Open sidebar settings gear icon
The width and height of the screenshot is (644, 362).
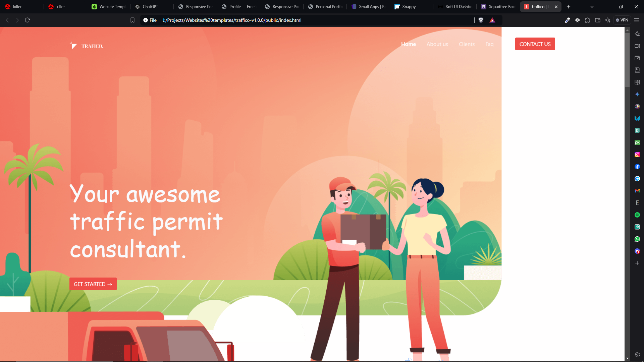[637, 355]
